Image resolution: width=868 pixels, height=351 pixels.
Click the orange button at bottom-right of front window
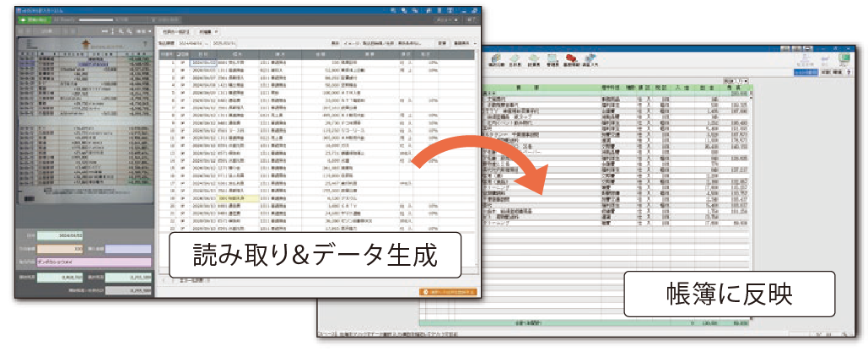click(447, 291)
